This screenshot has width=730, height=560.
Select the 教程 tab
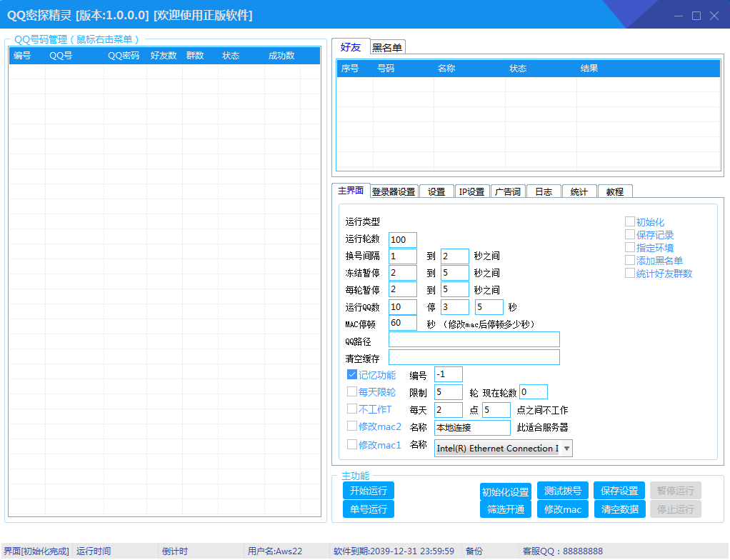coord(615,191)
